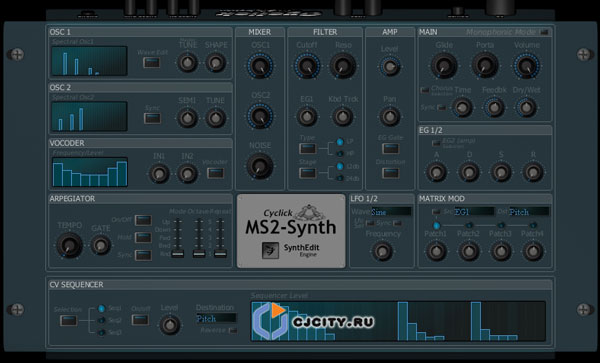This screenshot has height=363, width=600.
Task: Click the Filter EG1 knob
Action: click(307, 116)
